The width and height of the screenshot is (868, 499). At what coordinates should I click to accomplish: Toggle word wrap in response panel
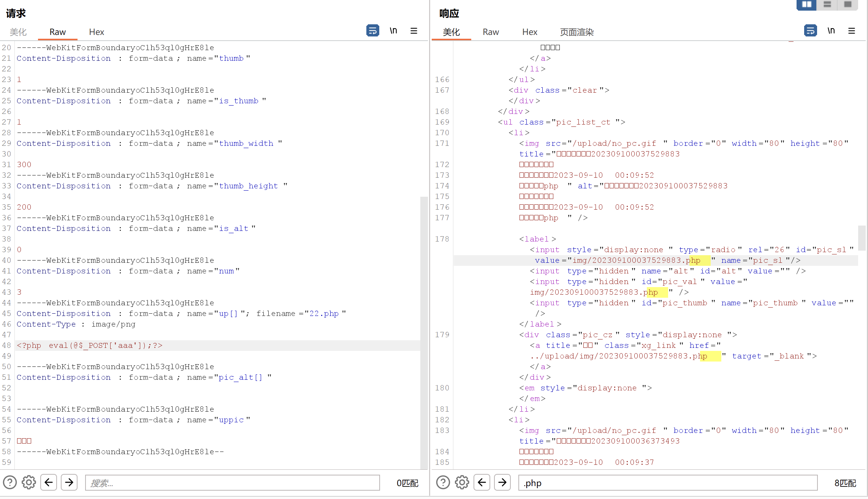pyautogui.click(x=810, y=31)
